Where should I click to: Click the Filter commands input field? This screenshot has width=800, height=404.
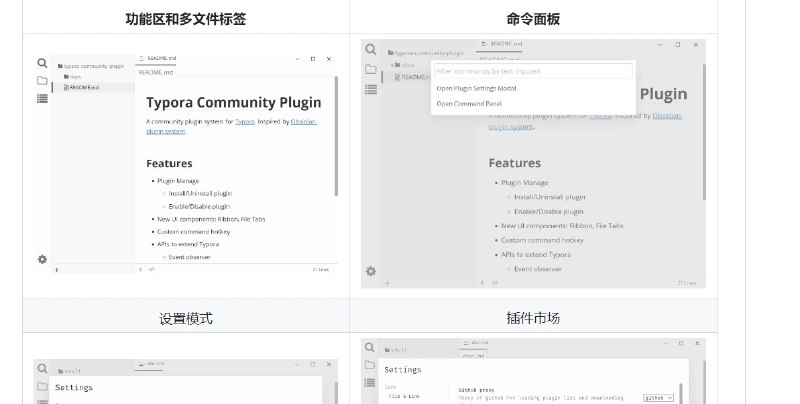click(533, 71)
